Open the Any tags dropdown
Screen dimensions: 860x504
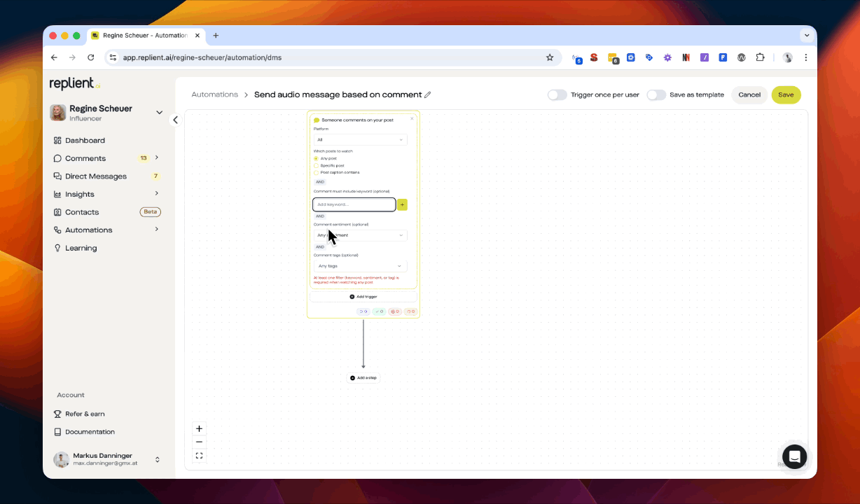[x=360, y=266]
